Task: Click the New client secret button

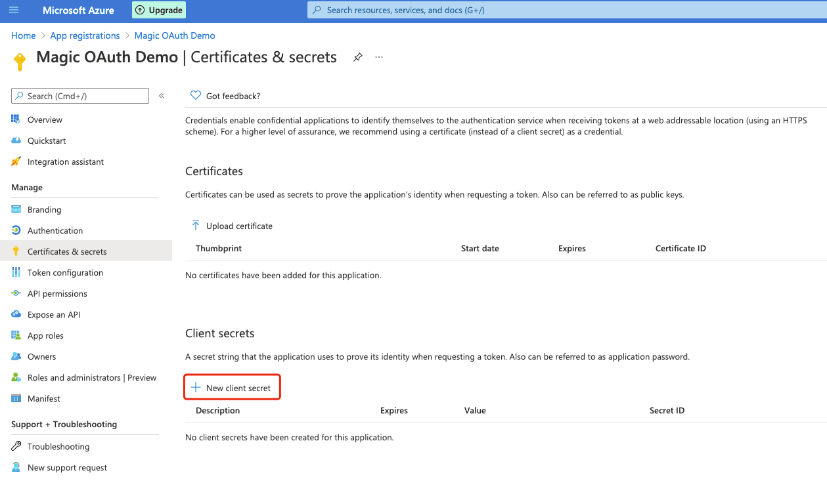Action: [x=232, y=388]
